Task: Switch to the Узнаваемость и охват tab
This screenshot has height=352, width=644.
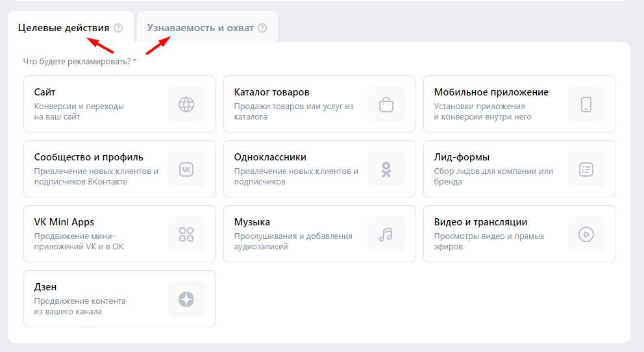Action: [200, 28]
